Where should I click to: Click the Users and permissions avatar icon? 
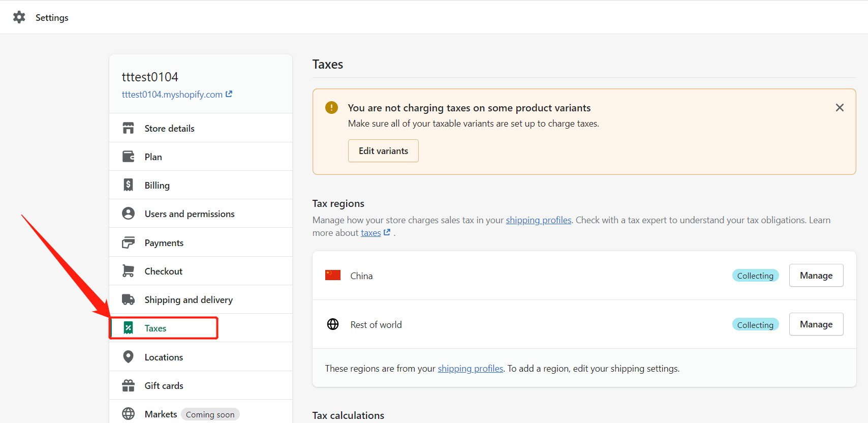click(x=129, y=214)
